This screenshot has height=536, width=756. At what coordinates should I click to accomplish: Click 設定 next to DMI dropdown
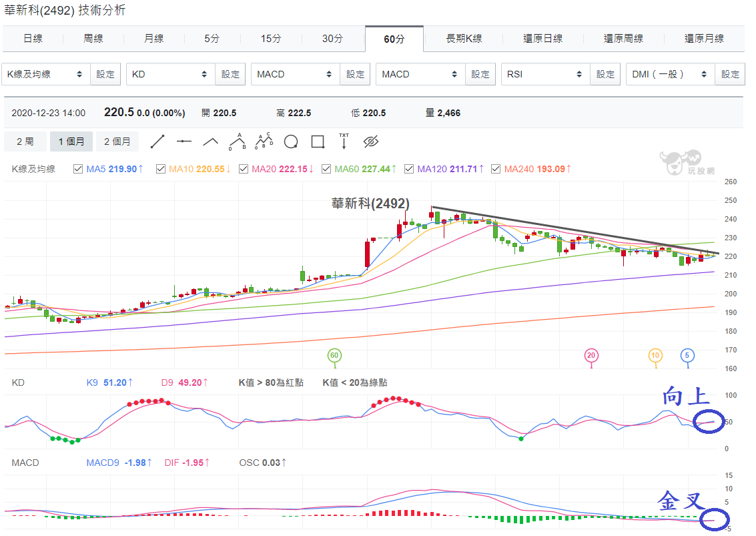[x=731, y=74]
